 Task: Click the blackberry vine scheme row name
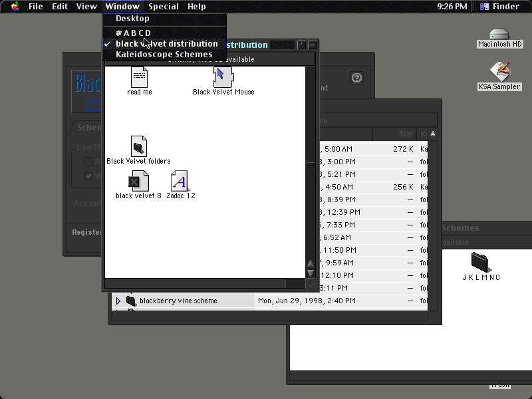(x=178, y=301)
